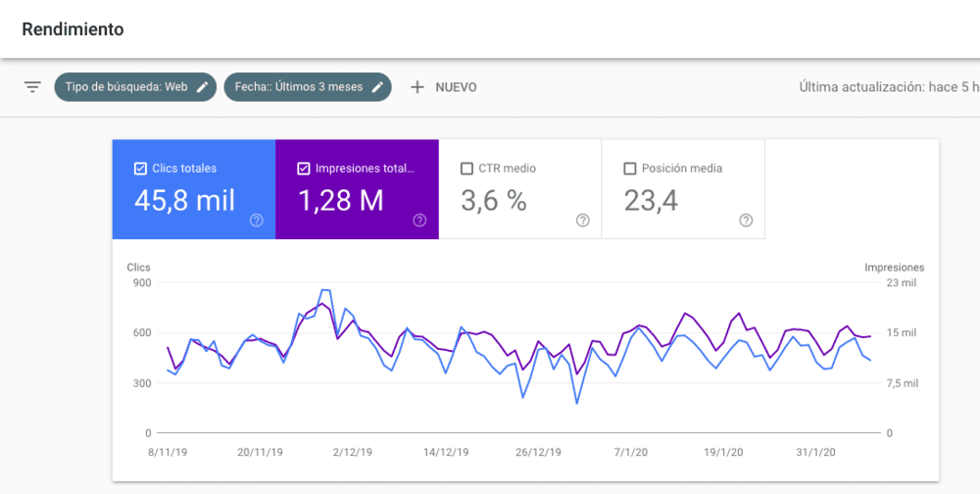Open the Tipo de búsqueda: Web filter chip
Screen dimensions: 980x494
coord(125,87)
